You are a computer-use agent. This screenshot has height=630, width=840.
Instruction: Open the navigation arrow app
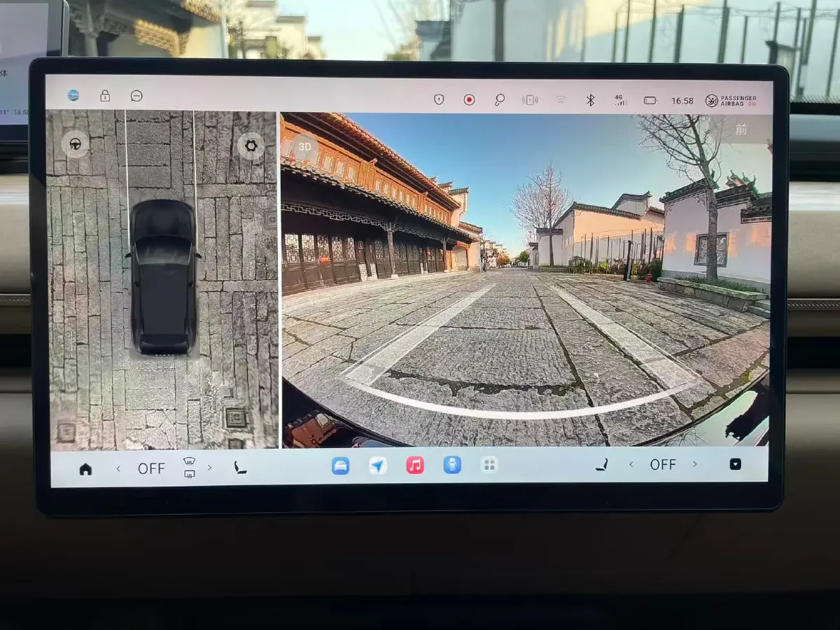[x=378, y=465]
